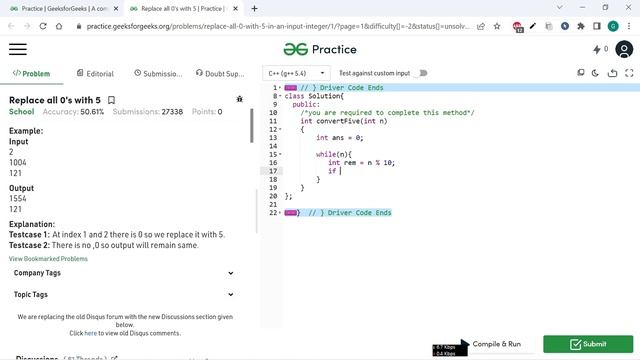This screenshot has width=640, height=360.
Task: Click the blue circular extension icon
Action: click(565, 26)
